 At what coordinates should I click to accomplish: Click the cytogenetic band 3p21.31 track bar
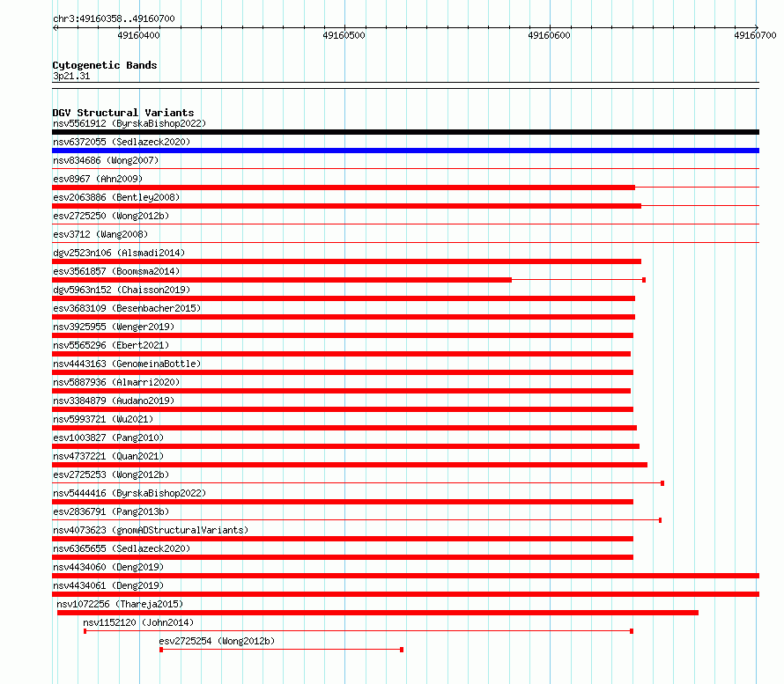(405, 85)
